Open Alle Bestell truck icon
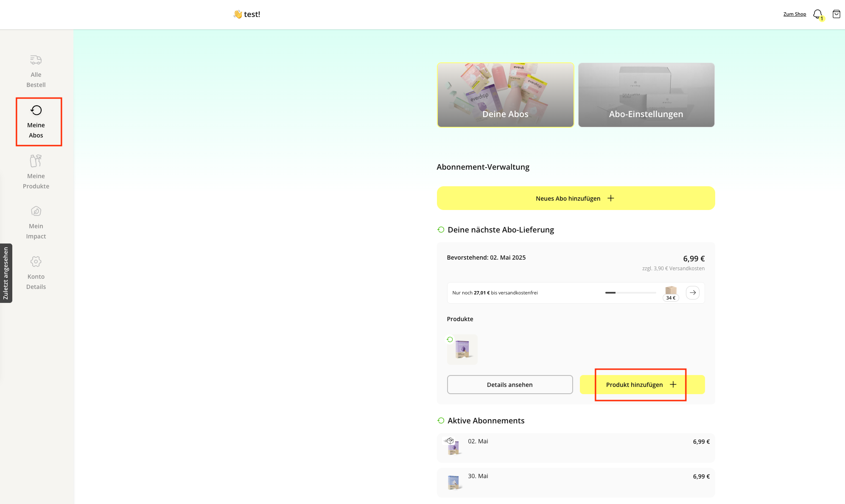Image resolution: width=845 pixels, height=504 pixels. 36,60
